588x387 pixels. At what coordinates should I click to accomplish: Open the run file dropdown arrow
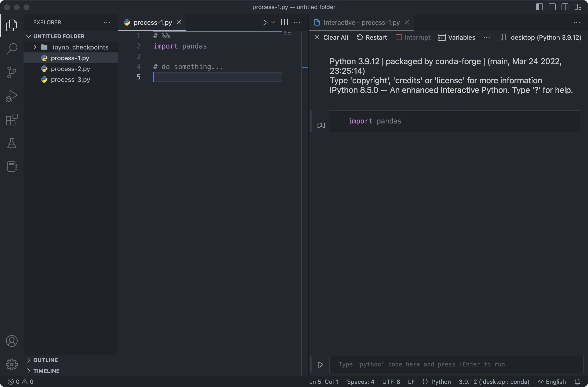(x=273, y=23)
